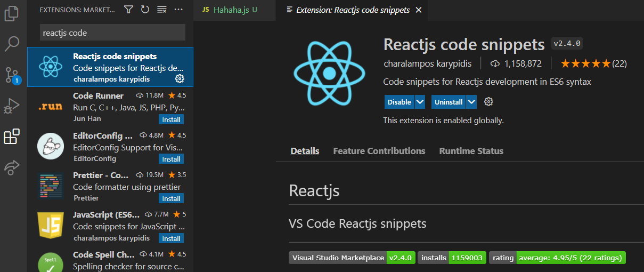Click Visual Studio Marketplace v2.4.0 badge
Image resolution: width=644 pixels, height=272 pixels.
coord(352,258)
